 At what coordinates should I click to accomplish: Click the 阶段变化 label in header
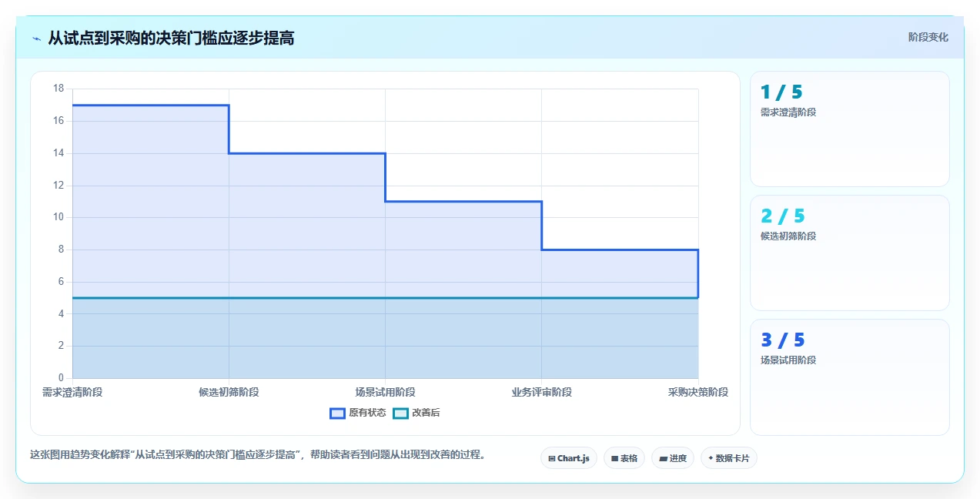(928, 37)
